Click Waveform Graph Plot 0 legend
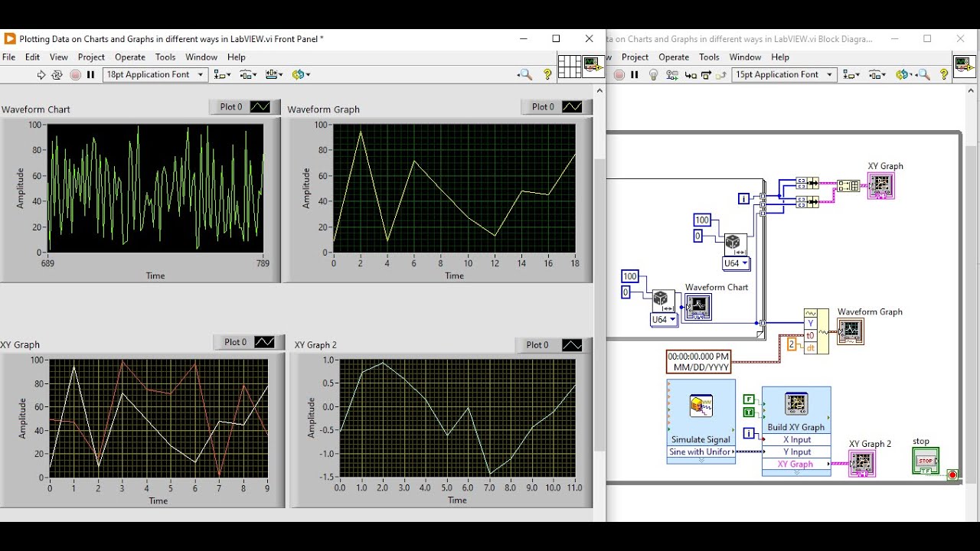 pyautogui.click(x=557, y=107)
